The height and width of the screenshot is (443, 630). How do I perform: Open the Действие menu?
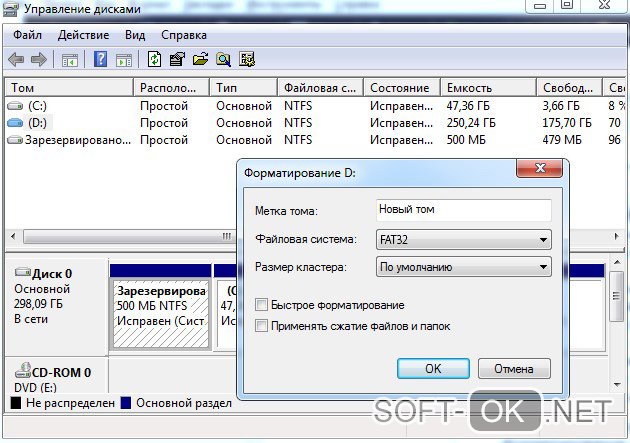pos(83,35)
